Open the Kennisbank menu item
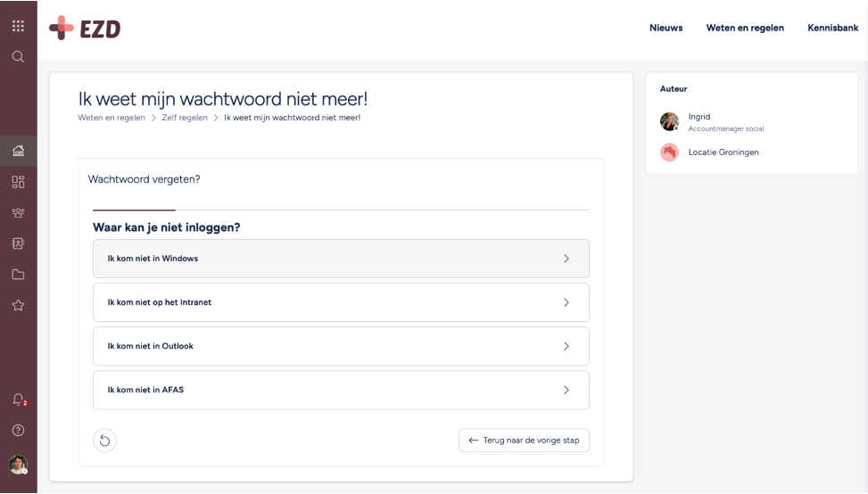 [832, 28]
